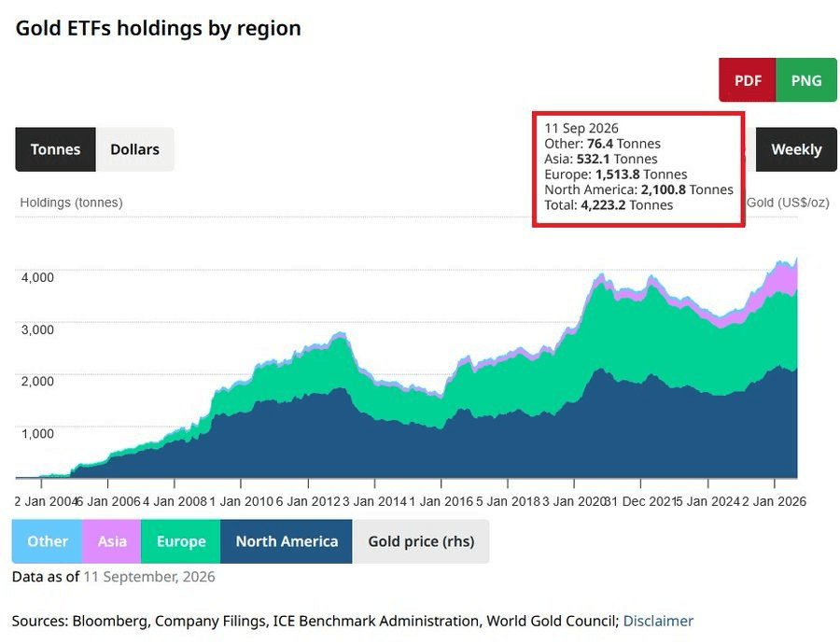Click the 'Other: 76.4 Tonnes' tooltip line

click(602, 144)
